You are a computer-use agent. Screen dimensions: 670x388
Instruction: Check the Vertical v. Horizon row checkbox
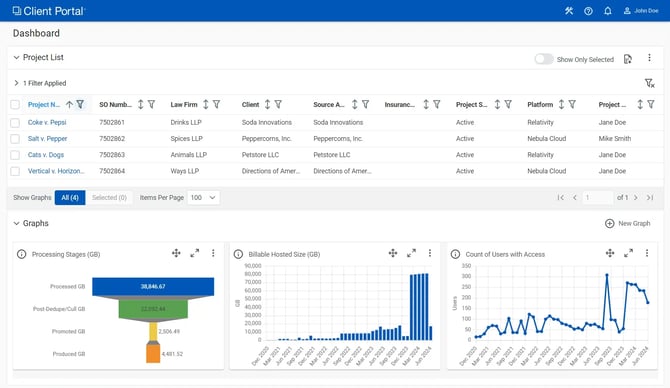click(15, 171)
